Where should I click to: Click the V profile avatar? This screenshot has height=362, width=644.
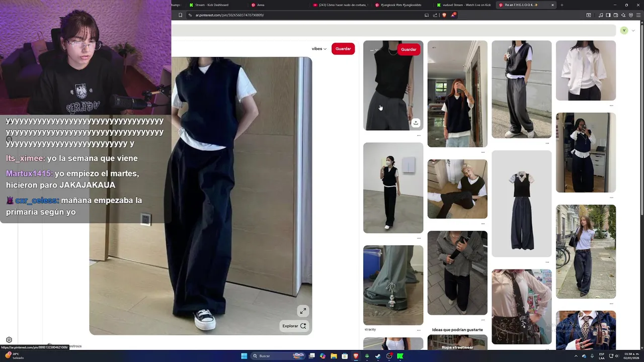624,31
